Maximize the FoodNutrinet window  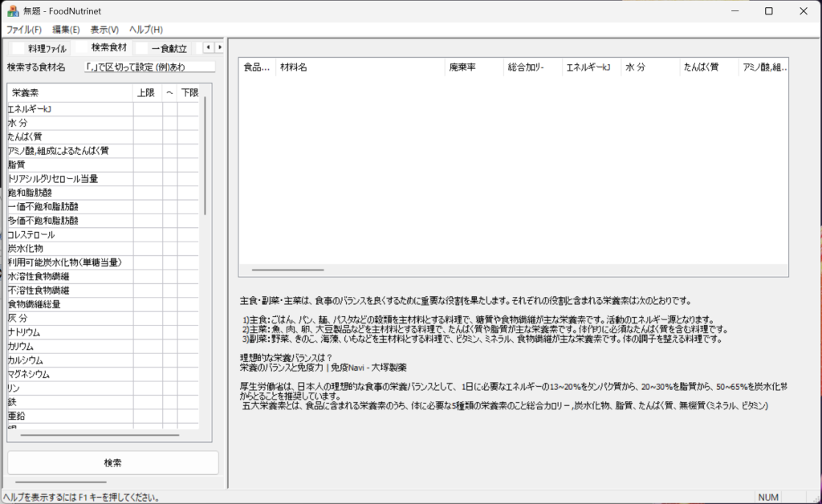click(x=768, y=11)
